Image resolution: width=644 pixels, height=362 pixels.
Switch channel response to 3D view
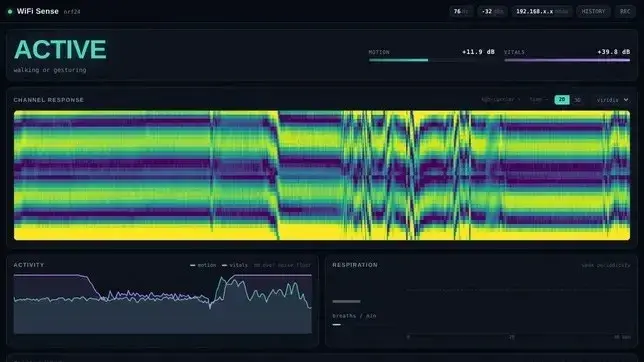click(x=577, y=100)
